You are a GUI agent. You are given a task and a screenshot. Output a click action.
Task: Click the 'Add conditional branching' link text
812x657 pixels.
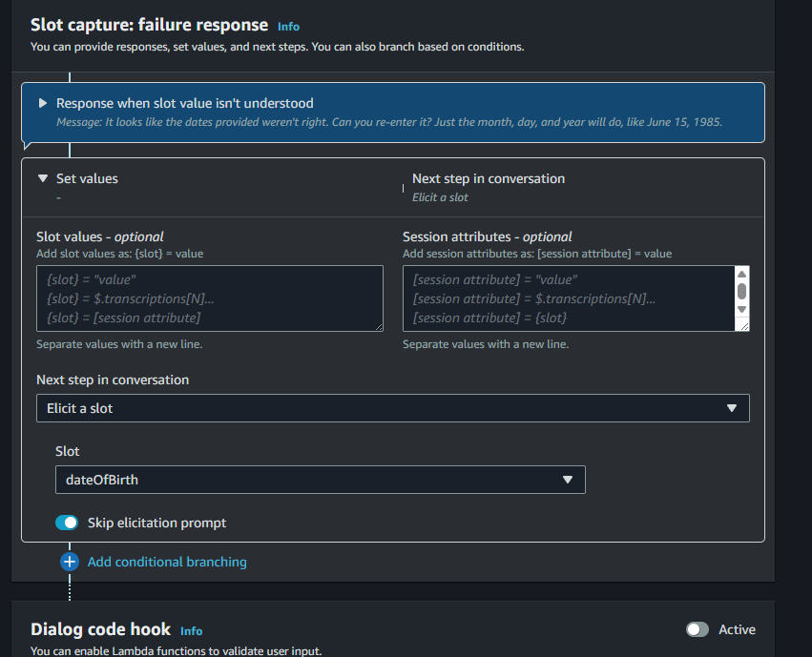point(167,562)
